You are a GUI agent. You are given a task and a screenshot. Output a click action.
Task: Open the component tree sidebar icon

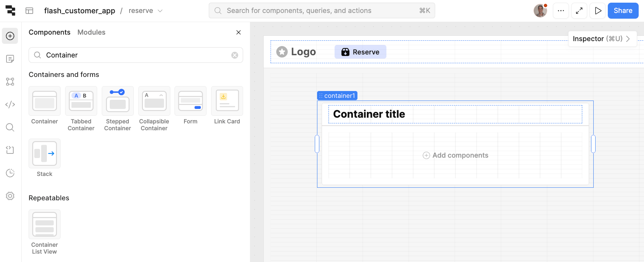coord(10,81)
